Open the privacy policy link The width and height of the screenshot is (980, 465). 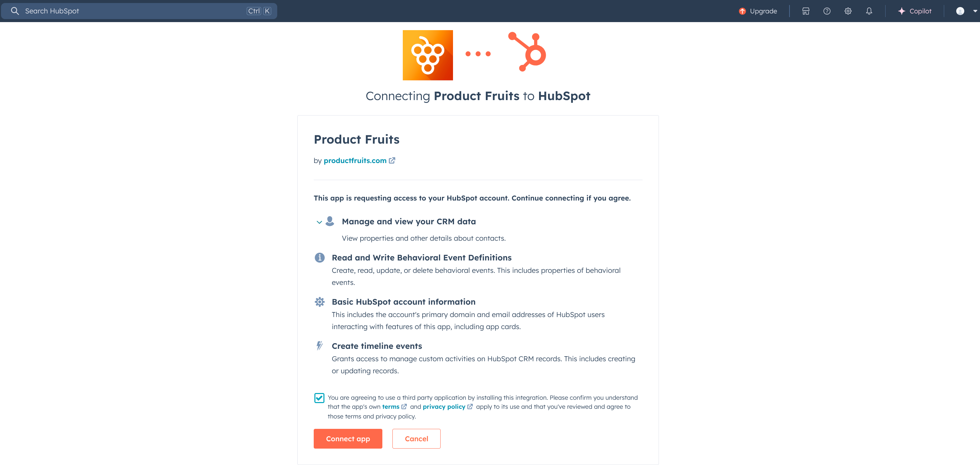(x=444, y=407)
